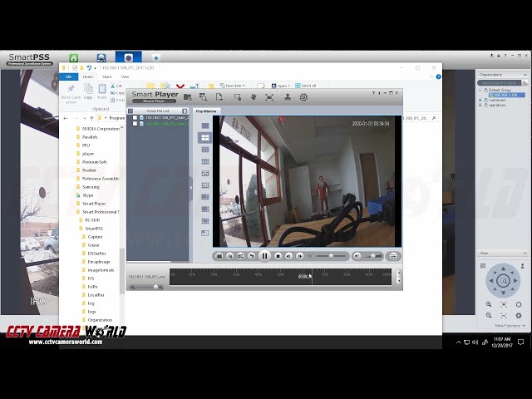The height and width of the screenshot is (399, 532).
Task: Click the delete icon right of Group File List
Action: (185, 111)
